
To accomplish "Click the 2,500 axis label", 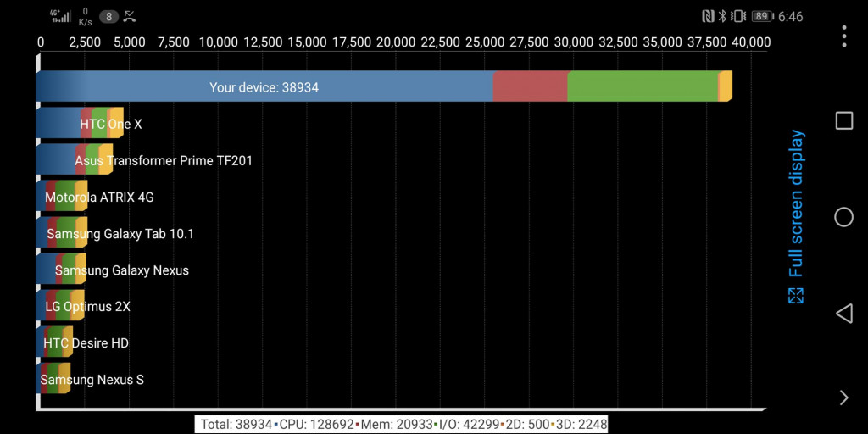I will tap(84, 42).
